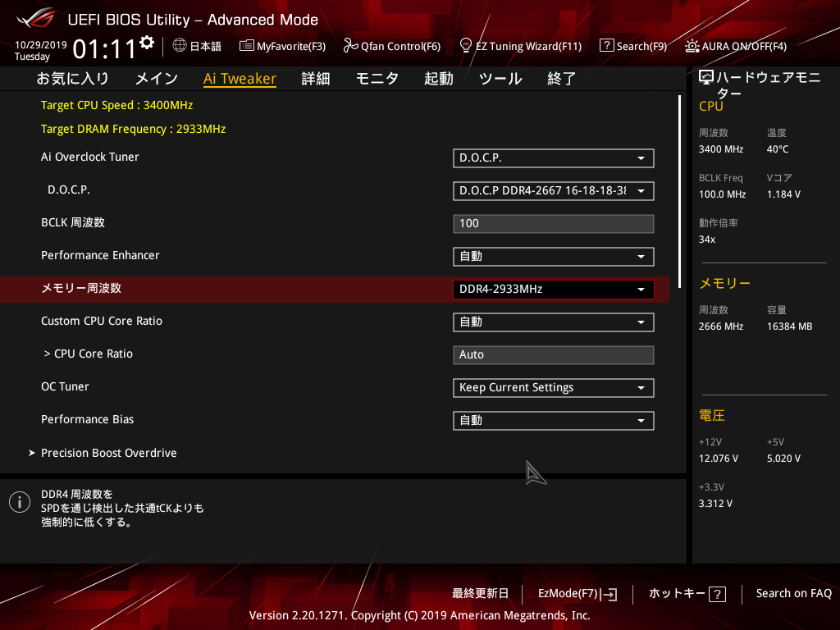Image resolution: width=840 pixels, height=630 pixels.
Task: Expand the Performance Enhancer dropdown
Action: pos(554,257)
